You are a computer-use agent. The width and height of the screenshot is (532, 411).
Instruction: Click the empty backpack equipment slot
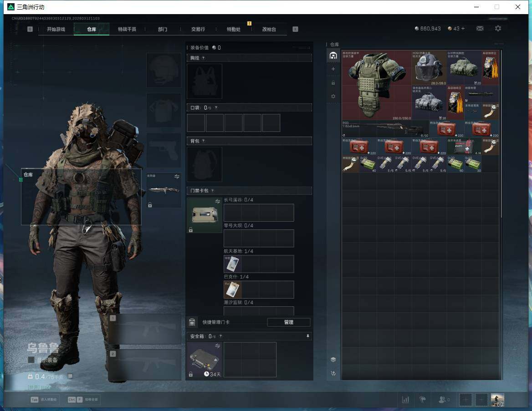204,164
